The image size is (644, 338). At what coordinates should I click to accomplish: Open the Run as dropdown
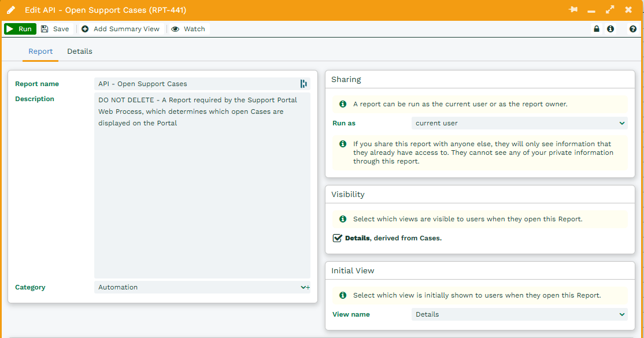[x=519, y=123]
